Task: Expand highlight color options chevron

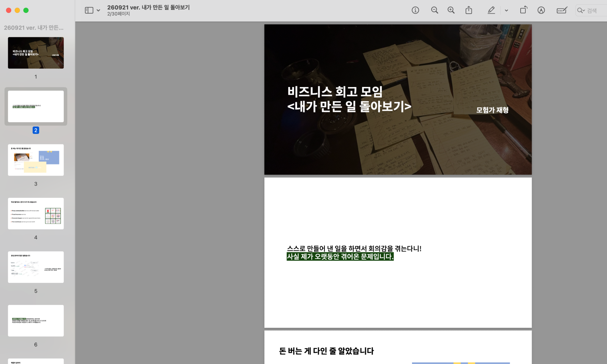Action: [x=506, y=11]
